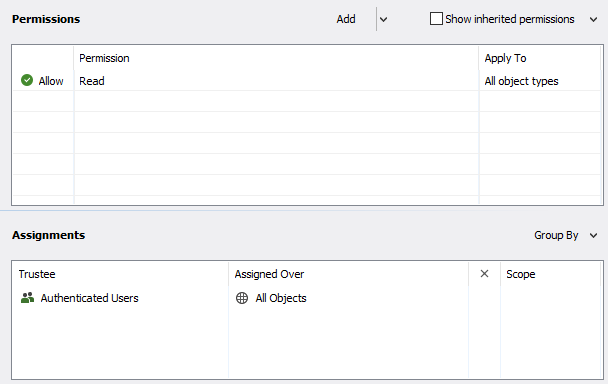Click the X column header in Assignments
The width and height of the screenshot is (608, 384).
484,274
